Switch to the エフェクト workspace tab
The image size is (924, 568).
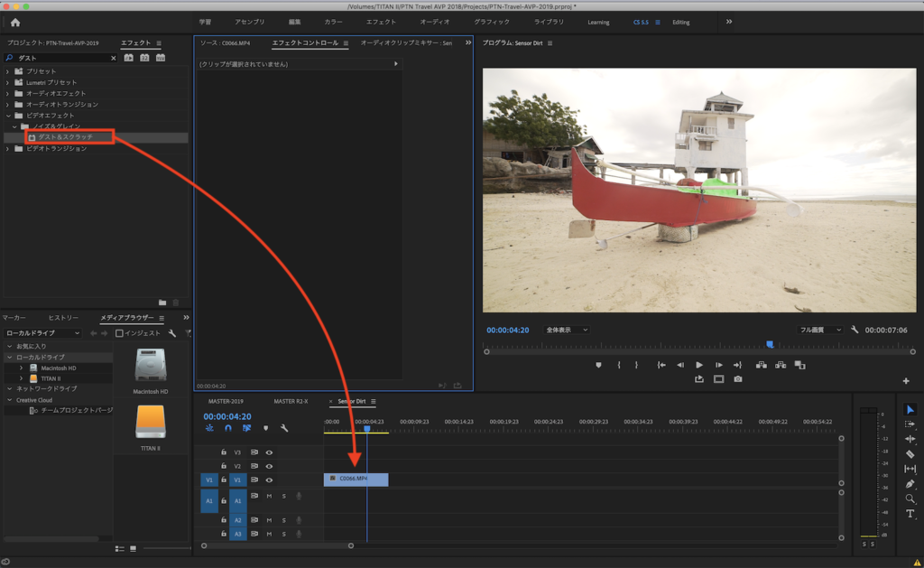(x=381, y=22)
